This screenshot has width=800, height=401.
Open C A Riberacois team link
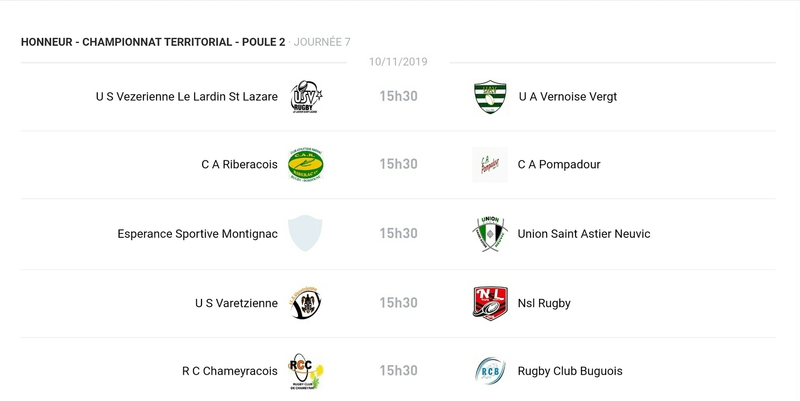(x=239, y=165)
